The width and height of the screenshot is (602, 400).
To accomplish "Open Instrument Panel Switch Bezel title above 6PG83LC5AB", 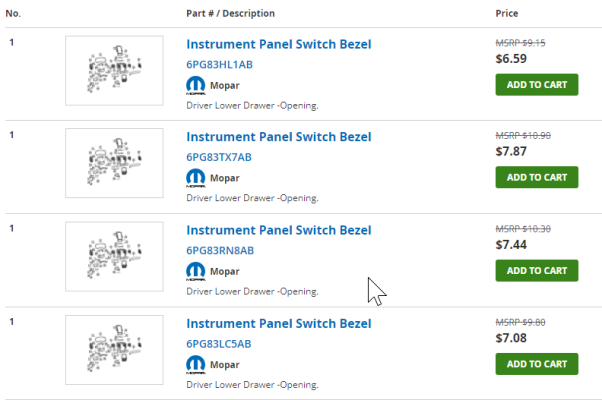I will pos(279,323).
